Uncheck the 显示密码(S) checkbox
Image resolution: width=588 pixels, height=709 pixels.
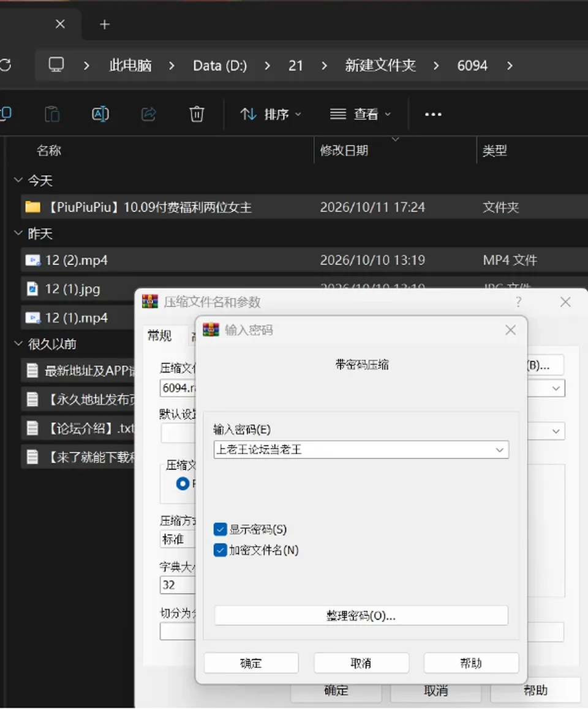tap(220, 529)
